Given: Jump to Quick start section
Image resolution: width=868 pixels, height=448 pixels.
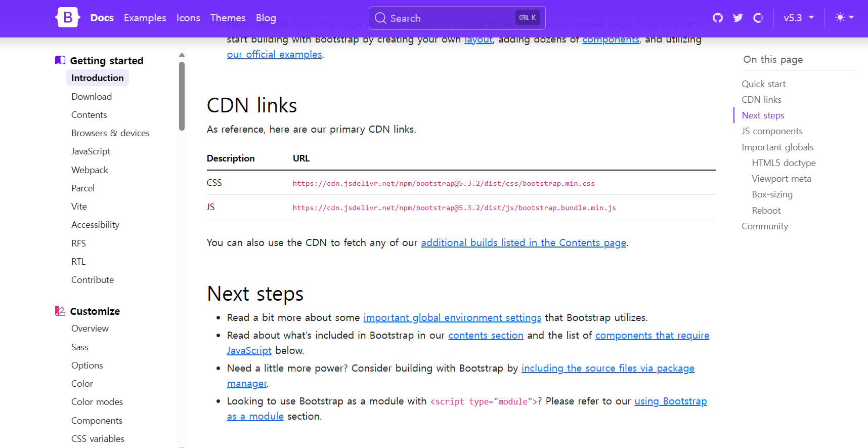Looking at the screenshot, I should coord(763,84).
